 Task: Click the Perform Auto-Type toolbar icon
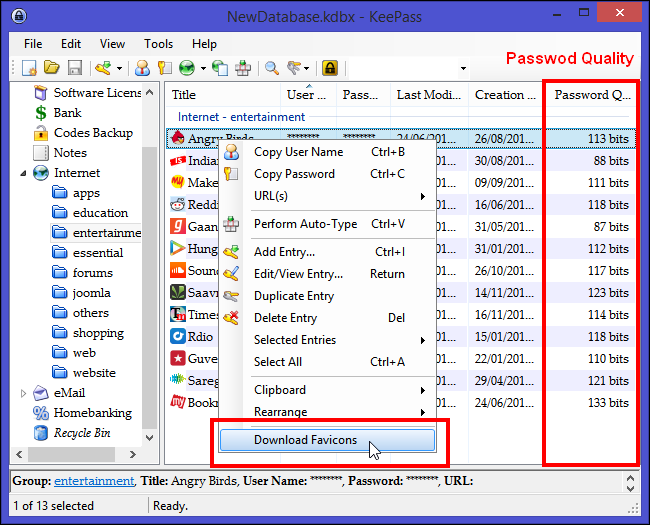(243, 68)
